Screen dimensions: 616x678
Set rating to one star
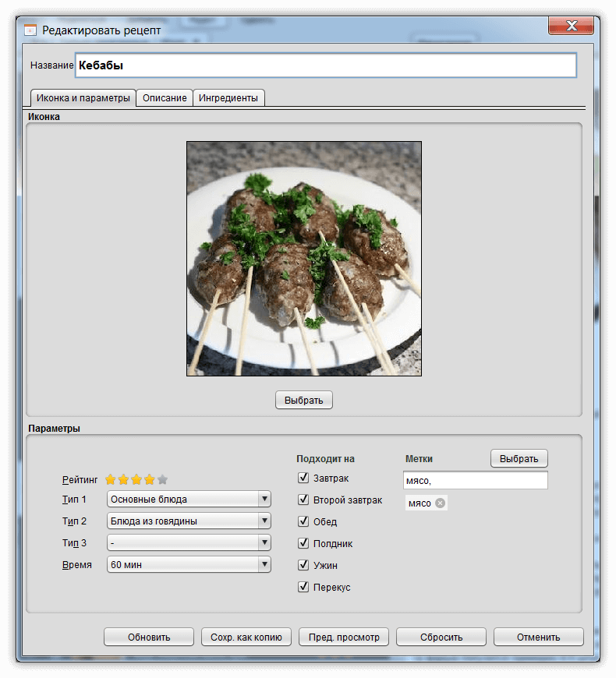tap(111, 480)
